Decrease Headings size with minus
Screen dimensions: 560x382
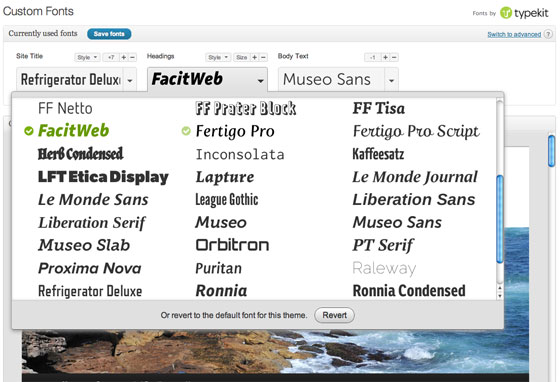tap(263, 57)
